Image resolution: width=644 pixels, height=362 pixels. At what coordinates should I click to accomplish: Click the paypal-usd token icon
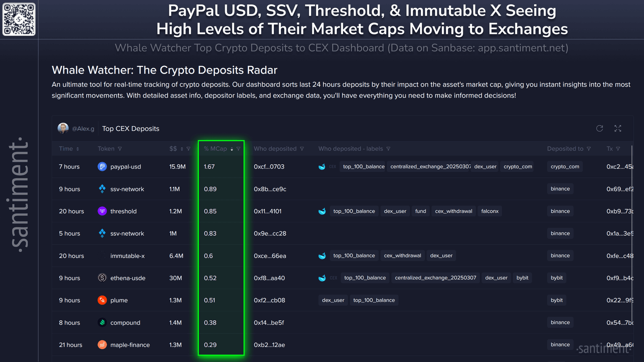pos(102,167)
